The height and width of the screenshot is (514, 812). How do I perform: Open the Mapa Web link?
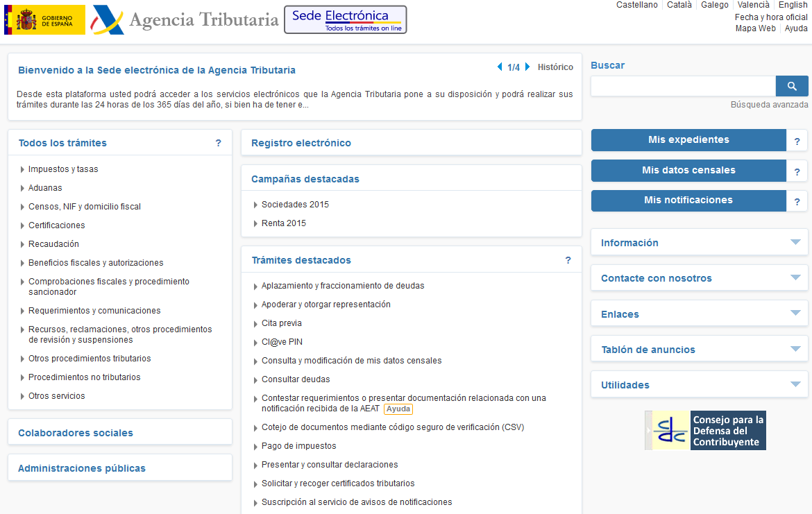(756, 28)
